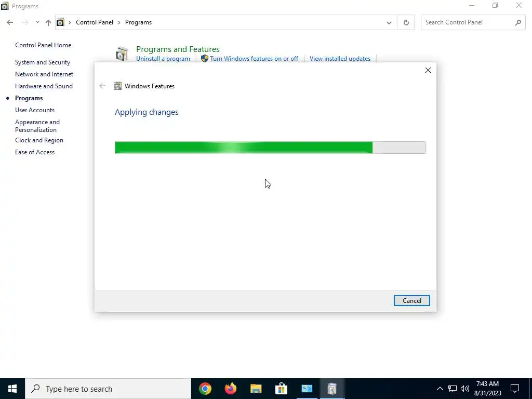The image size is (532, 399).
Task: Open View installed updates link
Action: point(340,59)
